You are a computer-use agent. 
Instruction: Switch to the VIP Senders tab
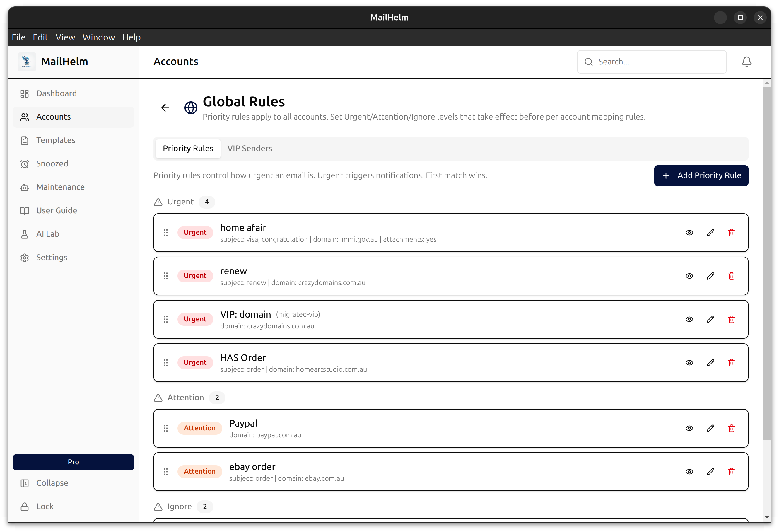pyautogui.click(x=250, y=149)
